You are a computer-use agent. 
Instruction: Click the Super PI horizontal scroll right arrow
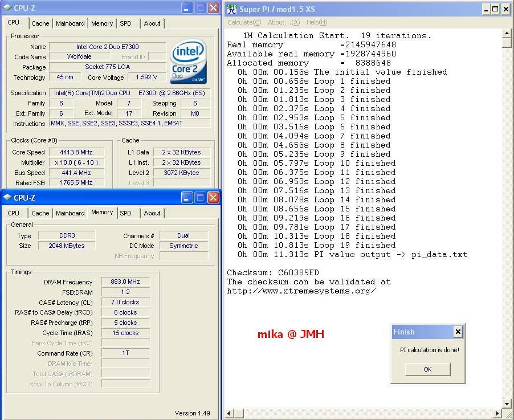pyautogui.click(x=497, y=413)
